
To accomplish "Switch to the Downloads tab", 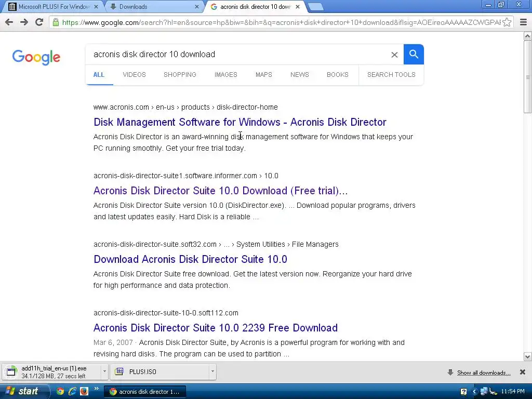I will tap(153, 7).
